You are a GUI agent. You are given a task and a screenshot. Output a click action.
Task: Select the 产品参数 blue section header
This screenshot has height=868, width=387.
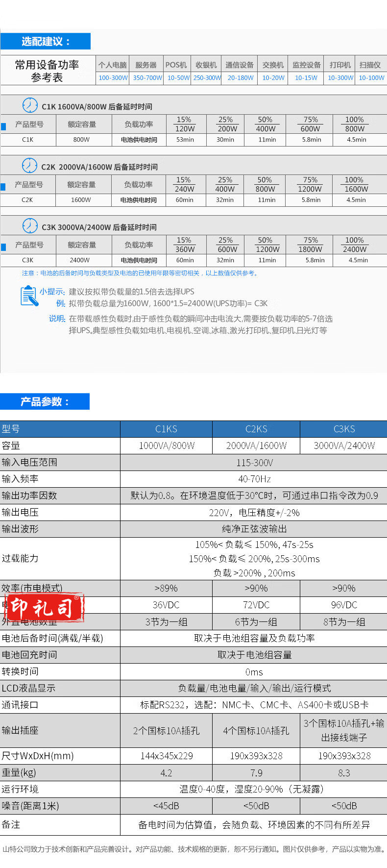tap(45, 401)
